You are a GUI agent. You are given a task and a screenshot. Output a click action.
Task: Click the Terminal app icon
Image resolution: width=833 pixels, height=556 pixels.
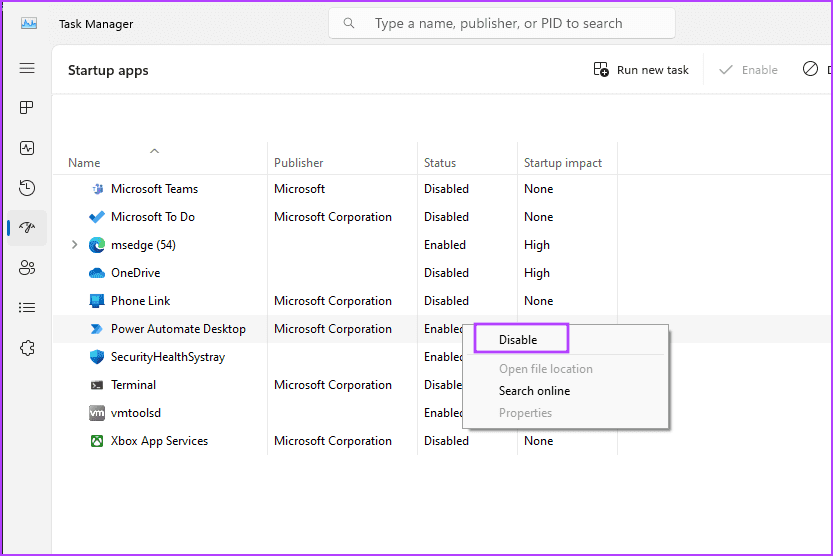point(97,385)
